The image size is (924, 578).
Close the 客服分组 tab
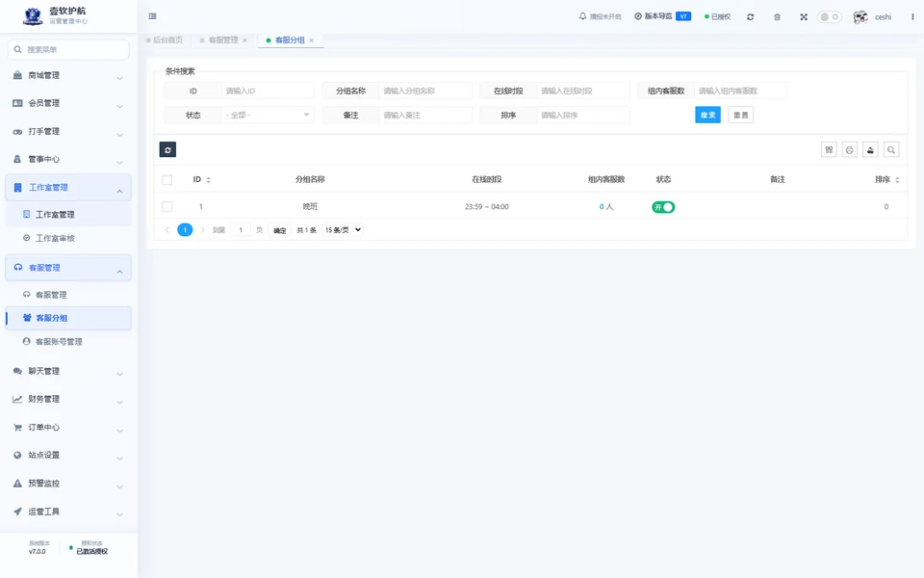(x=312, y=40)
